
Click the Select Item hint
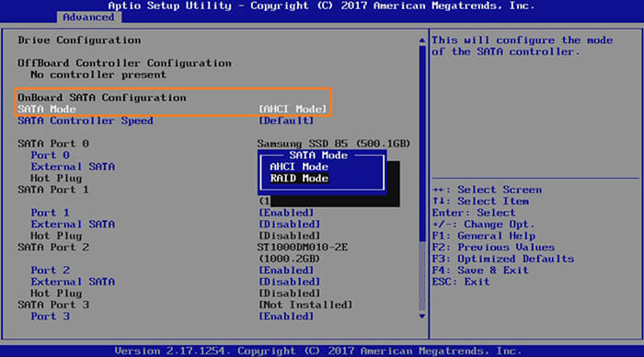[x=480, y=202]
